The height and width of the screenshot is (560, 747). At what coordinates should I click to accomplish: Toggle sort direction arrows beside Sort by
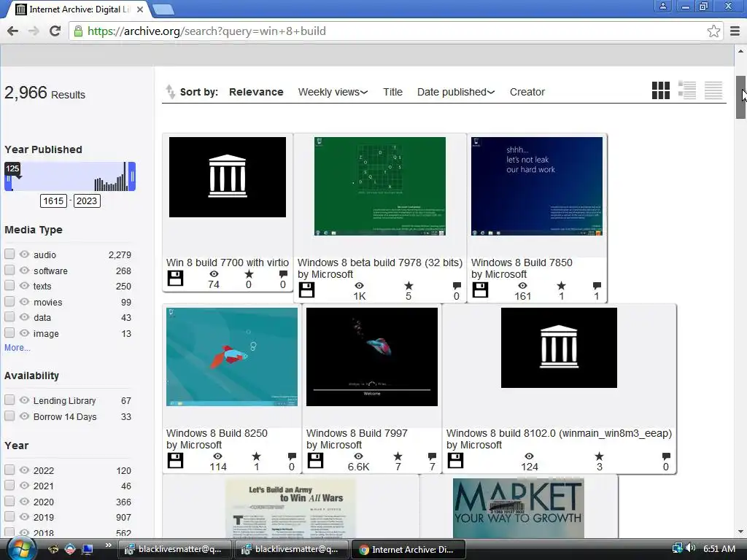coord(170,91)
